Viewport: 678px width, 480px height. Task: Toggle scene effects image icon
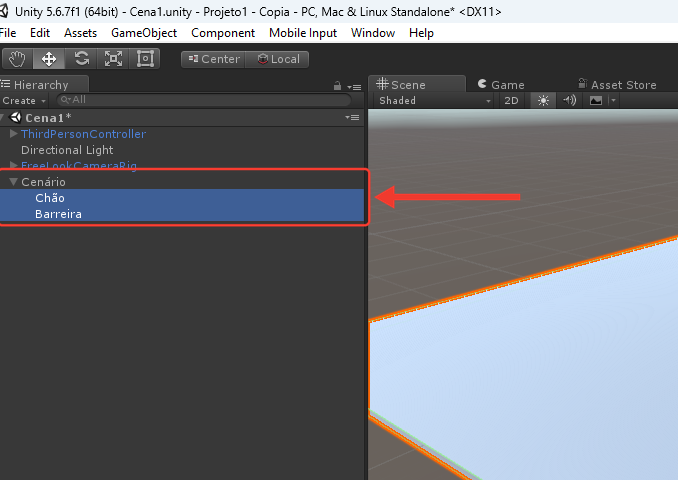pyautogui.click(x=596, y=101)
